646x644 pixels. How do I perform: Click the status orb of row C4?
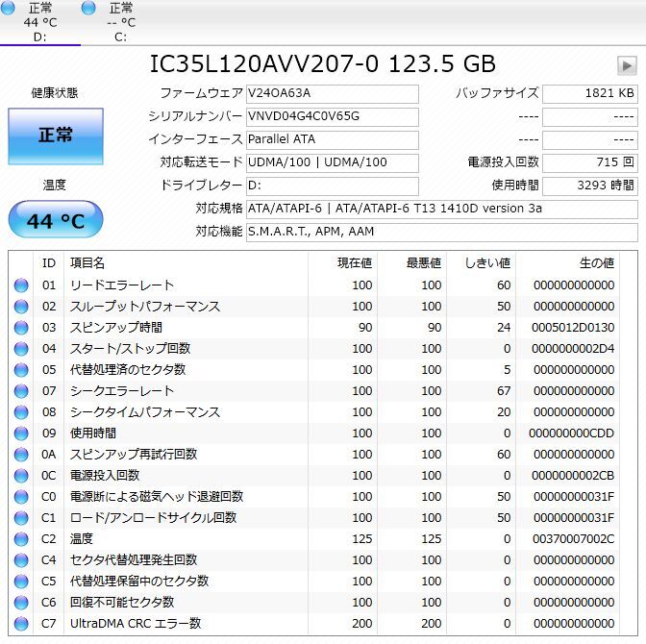(21, 560)
